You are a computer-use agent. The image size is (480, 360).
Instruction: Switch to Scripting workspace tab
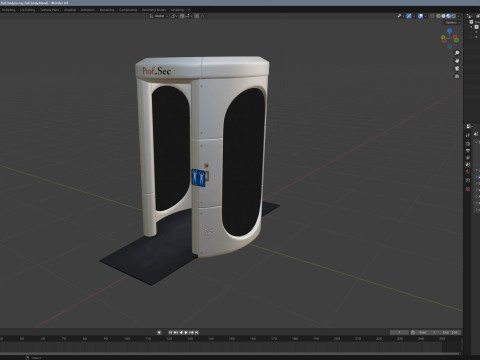(x=177, y=10)
